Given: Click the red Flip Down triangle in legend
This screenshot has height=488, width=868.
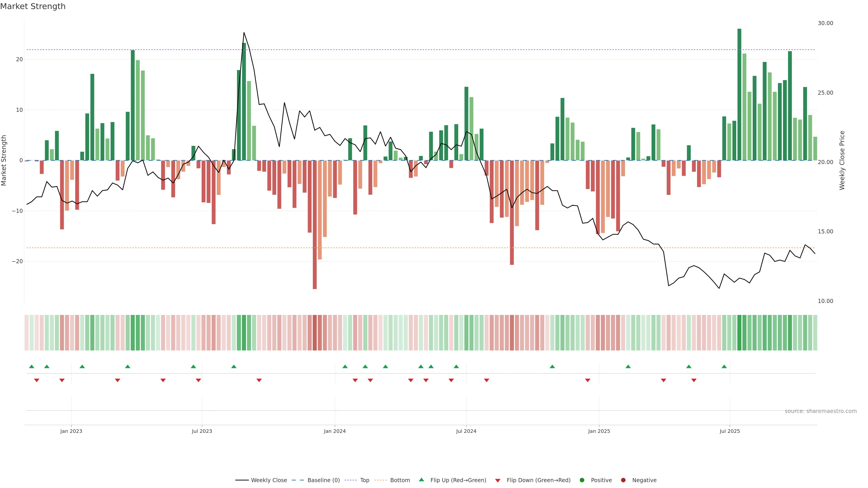Looking at the screenshot, I should [x=498, y=481].
